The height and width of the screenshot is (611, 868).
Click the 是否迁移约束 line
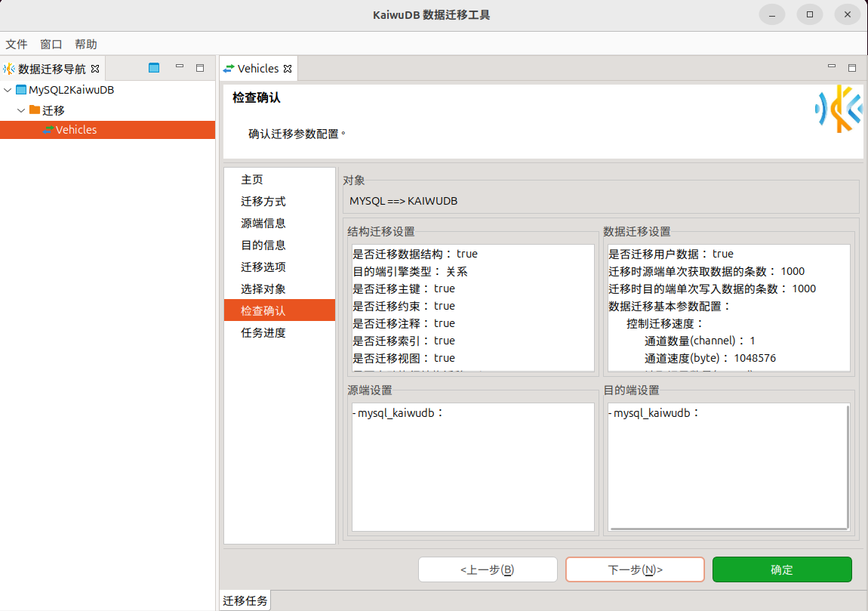point(404,306)
